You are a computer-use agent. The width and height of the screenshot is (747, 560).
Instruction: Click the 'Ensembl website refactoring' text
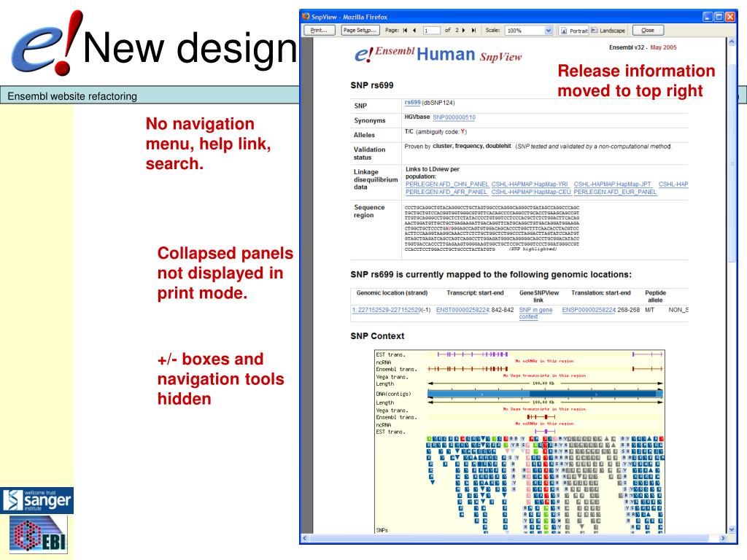click(72, 97)
